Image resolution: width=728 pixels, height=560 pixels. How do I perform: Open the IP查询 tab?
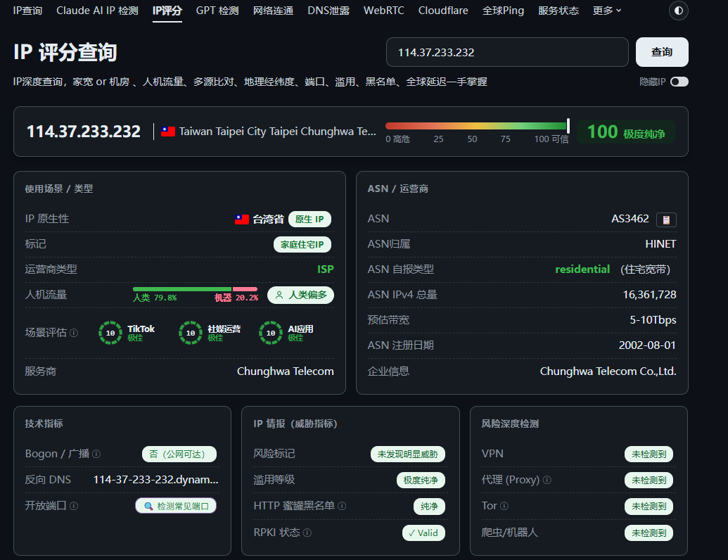pyautogui.click(x=28, y=11)
